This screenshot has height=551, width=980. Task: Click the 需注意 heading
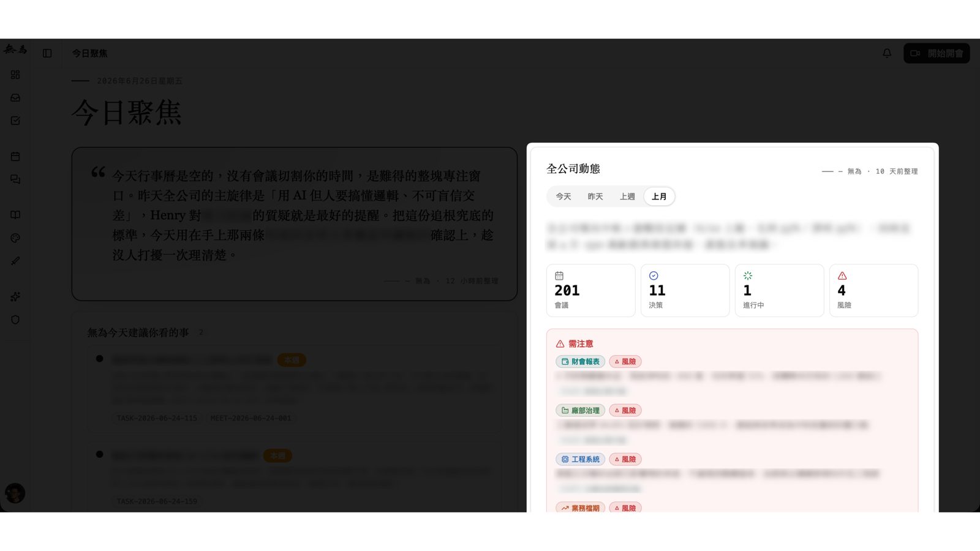(581, 344)
